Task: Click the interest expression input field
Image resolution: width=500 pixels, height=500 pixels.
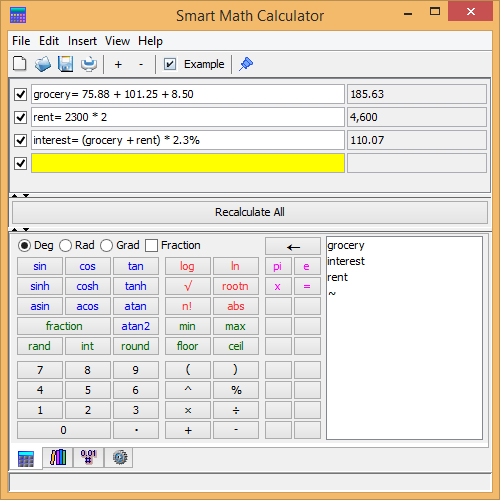Action: pyautogui.click(x=188, y=140)
